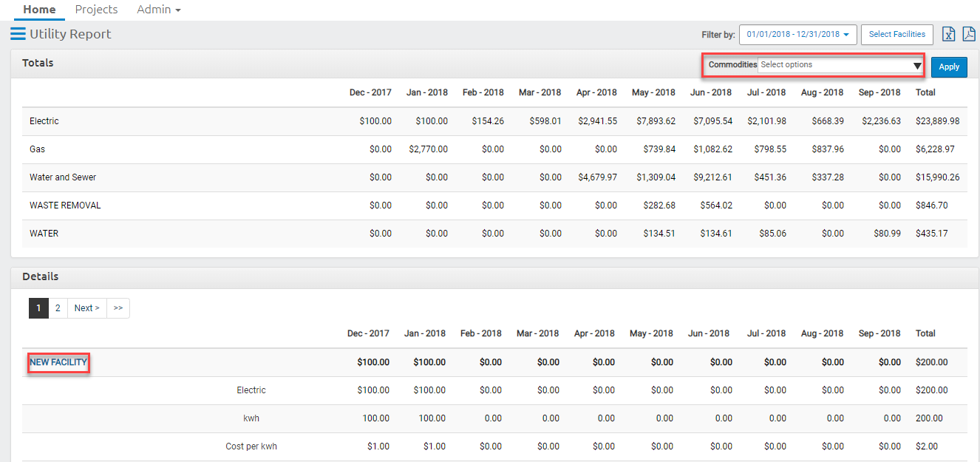The image size is (980, 462).
Task: Go to Next page in pagination
Action: [x=86, y=308]
